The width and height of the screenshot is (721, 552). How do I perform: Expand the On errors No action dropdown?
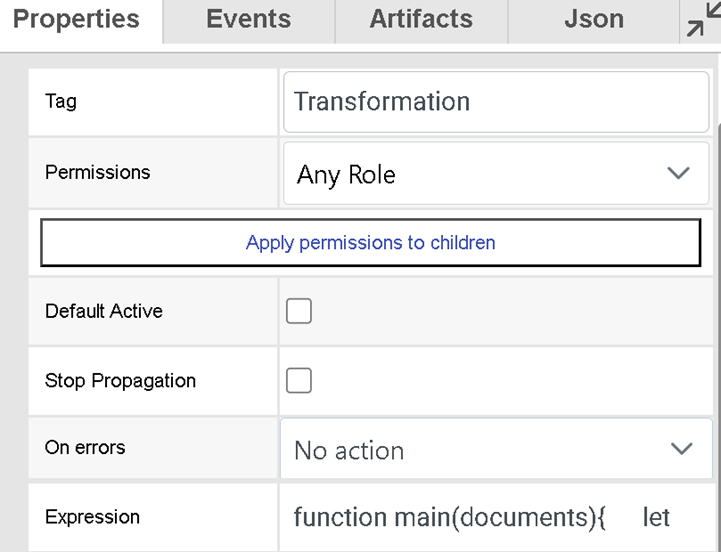(480, 450)
